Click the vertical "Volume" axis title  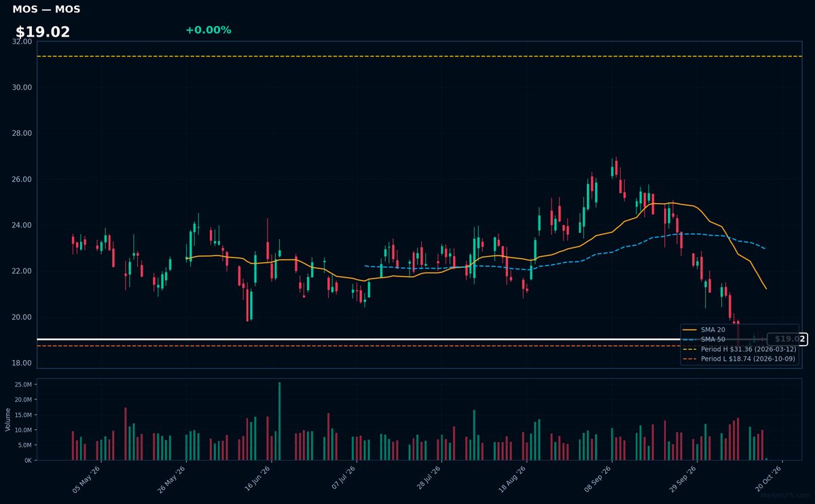(x=7, y=419)
